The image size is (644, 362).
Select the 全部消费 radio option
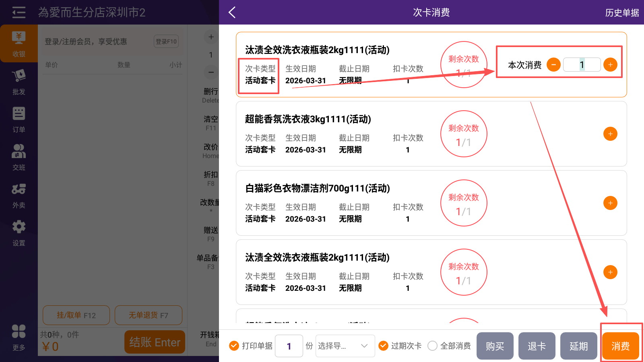pos(433,346)
